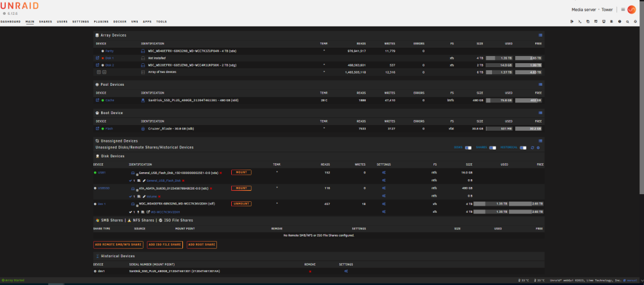Viewport: 644px width, 285px height.
Task: Click the Unraid Connect orange avatar icon
Action: pyautogui.click(x=632, y=10)
